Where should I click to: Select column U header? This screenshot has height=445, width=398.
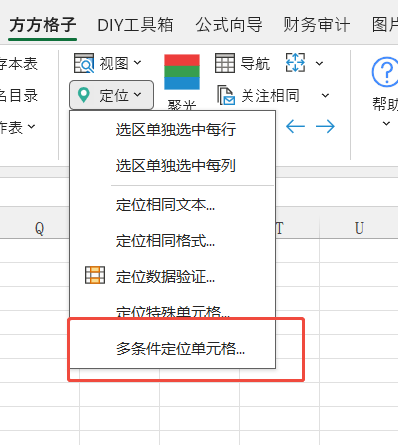pos(359,228)
